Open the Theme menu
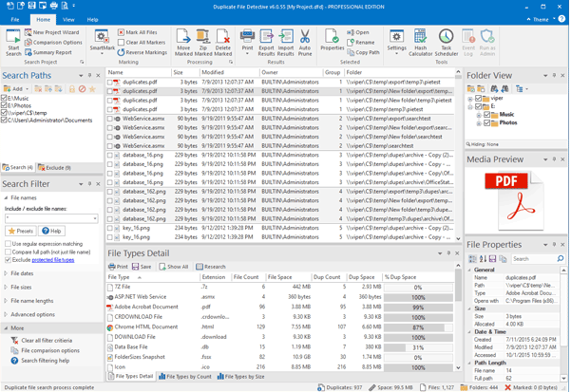Image resolution: width=571 pixels, height=392 pixels. click(541, 20)
